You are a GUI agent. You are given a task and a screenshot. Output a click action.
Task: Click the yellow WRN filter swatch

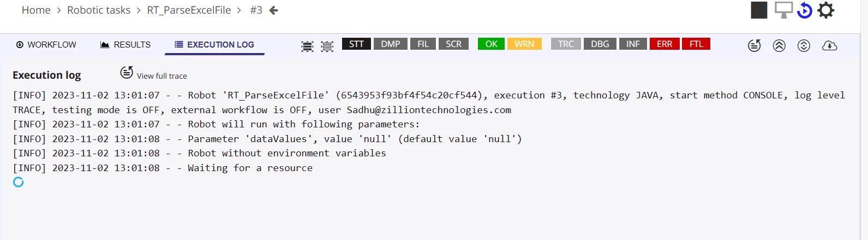click(x=524, y=44)
